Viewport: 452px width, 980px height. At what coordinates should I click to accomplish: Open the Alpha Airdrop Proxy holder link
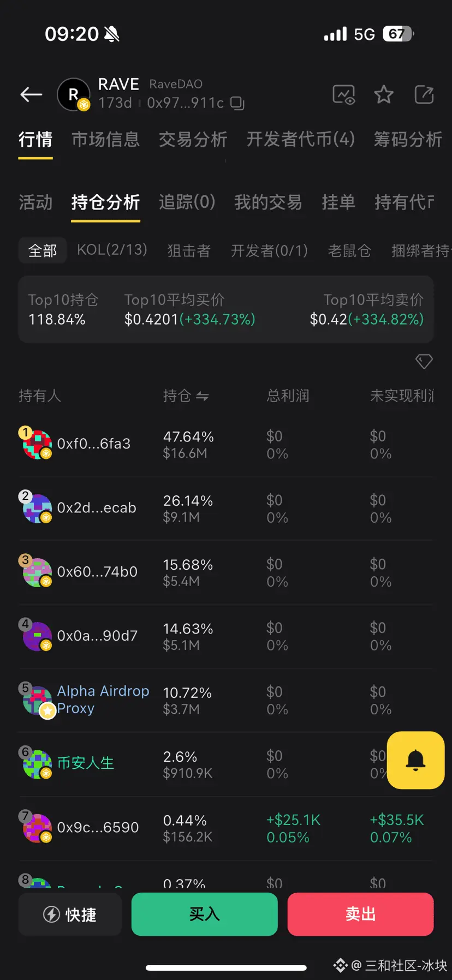tap(103, 700)
